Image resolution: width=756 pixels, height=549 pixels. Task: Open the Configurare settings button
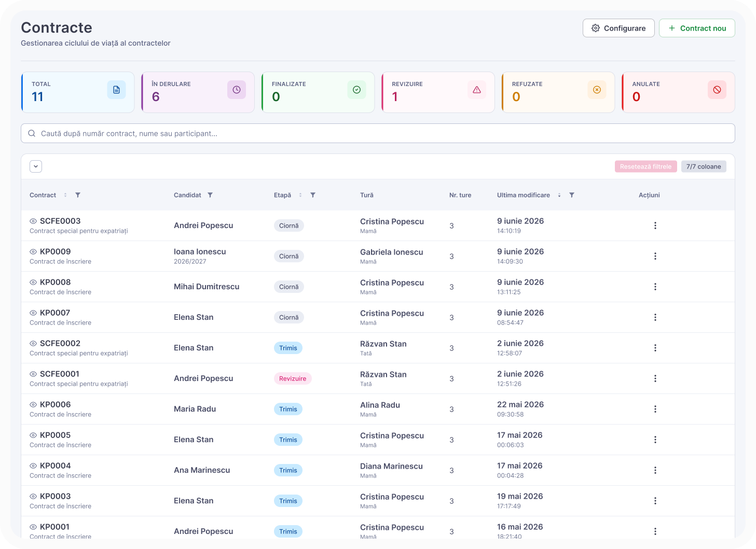(x=618, y=28)
